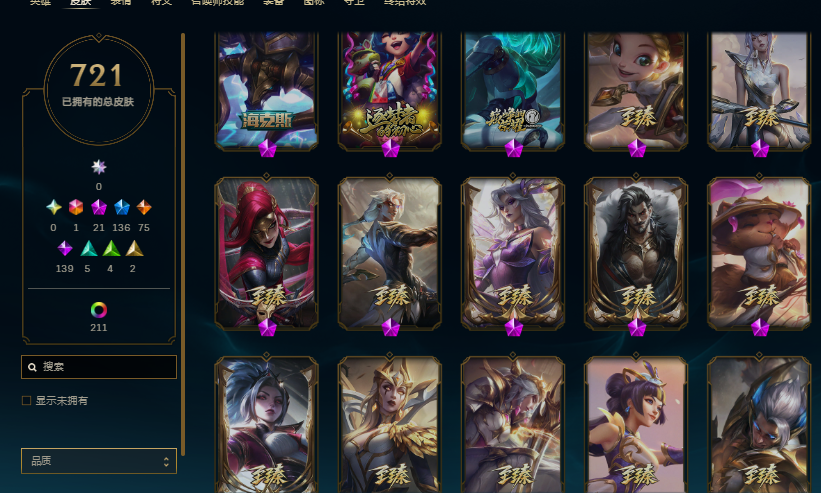Screen dimensions: 821x493
Task: Select the gold triangle icon showing 2
Action: (x=134, y=248)
